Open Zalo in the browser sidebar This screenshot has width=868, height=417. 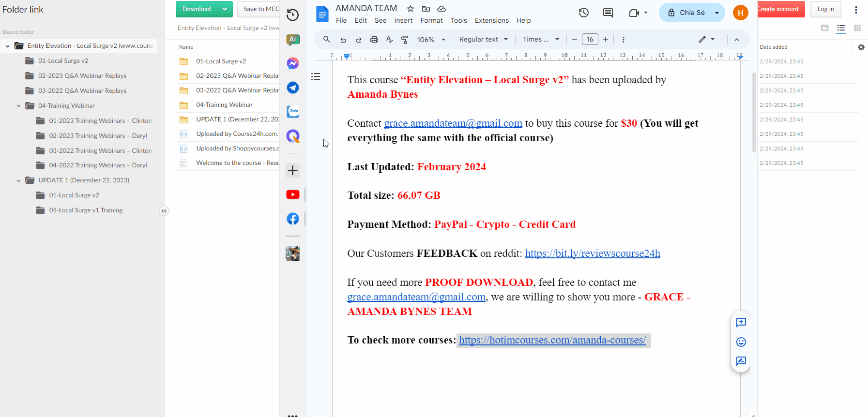point(293,112)
